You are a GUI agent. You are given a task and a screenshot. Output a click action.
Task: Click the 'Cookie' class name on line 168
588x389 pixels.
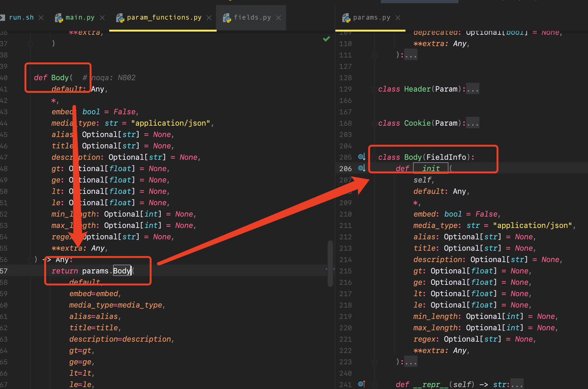tap(417, 123)
